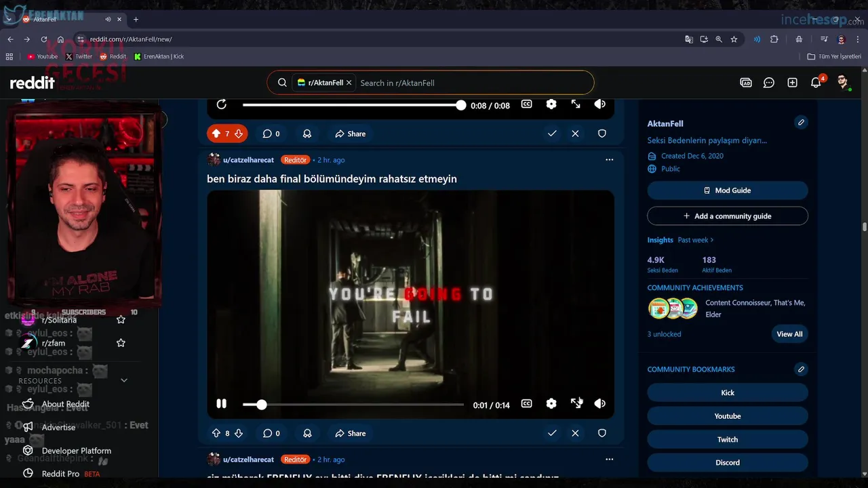The height and width of the screenshot is (488, 868).
Task: Seek on the 0:14 video progress bar
Action: pyautogui.click(x=353, y=405)
